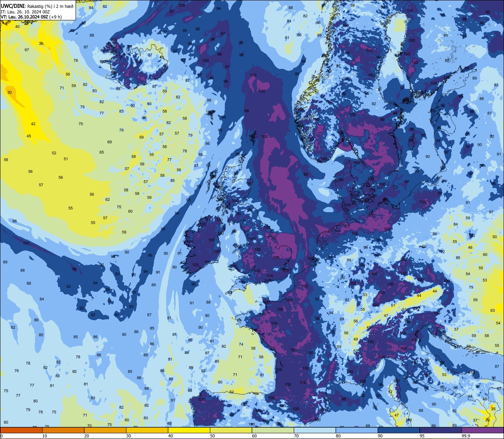Image resolution: width=504 pixels, height=439 pixels.
Task: Pick the purple legend segment above 99.9
Action: tap(482, 430)
